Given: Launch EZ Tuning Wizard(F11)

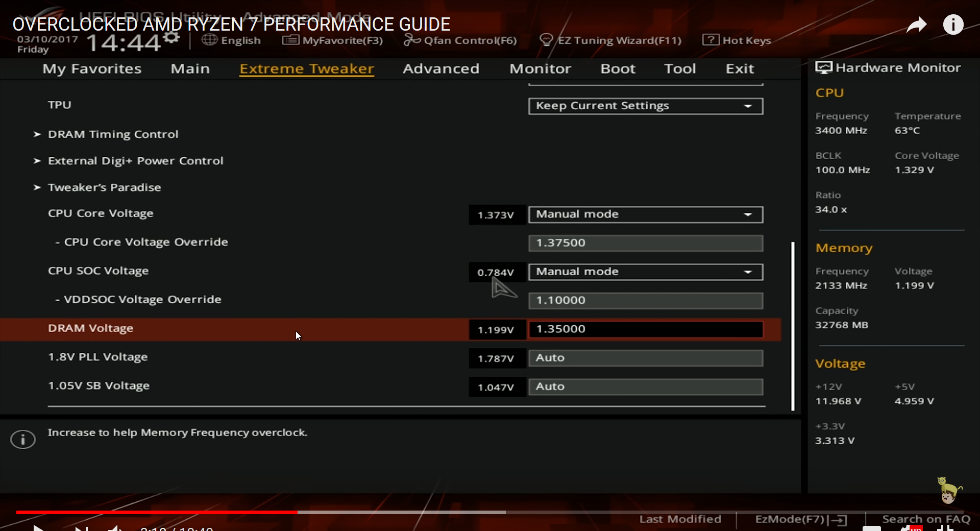Looking at the screenshot, I should (610, 40).
